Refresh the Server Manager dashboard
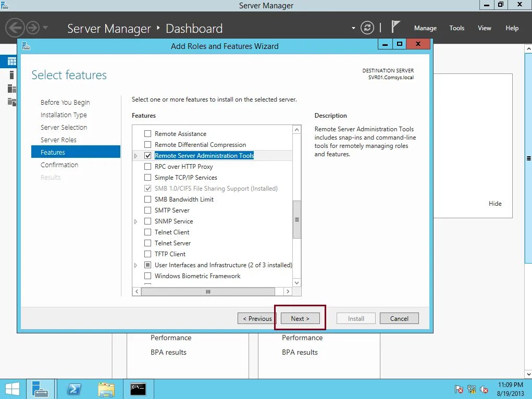The width and height of the screenshot is (532, 399). tap(367, 28)
